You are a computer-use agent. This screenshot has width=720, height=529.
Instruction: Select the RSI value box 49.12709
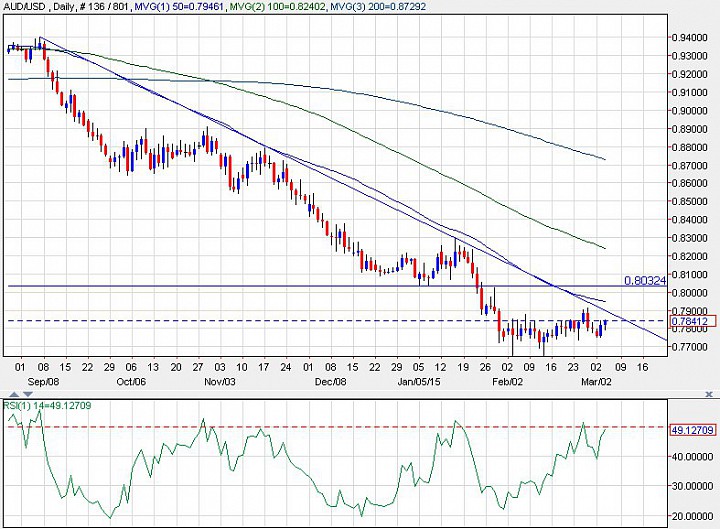coord(693,430)
